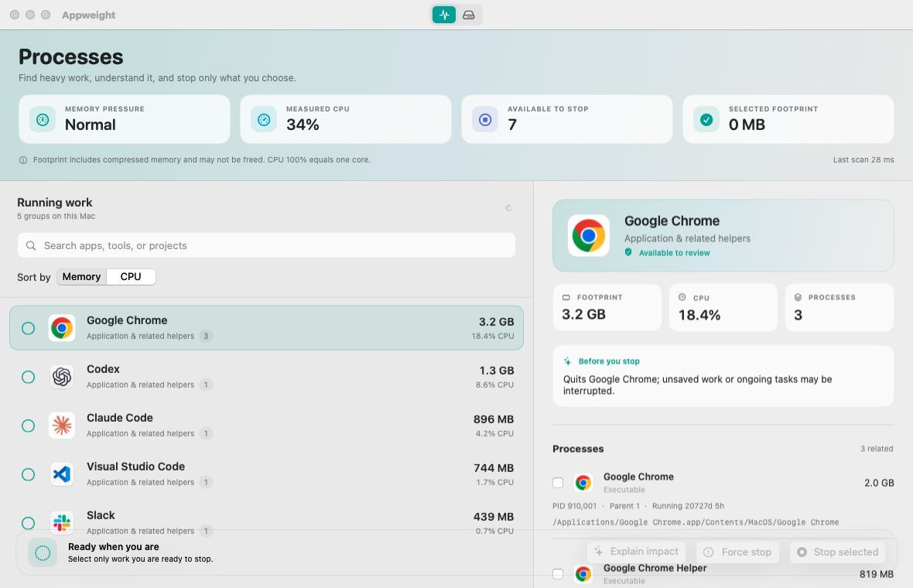The image size is (913, 588).
Task: Select the Visual Studio Code radio button
Action: [28, 474]
